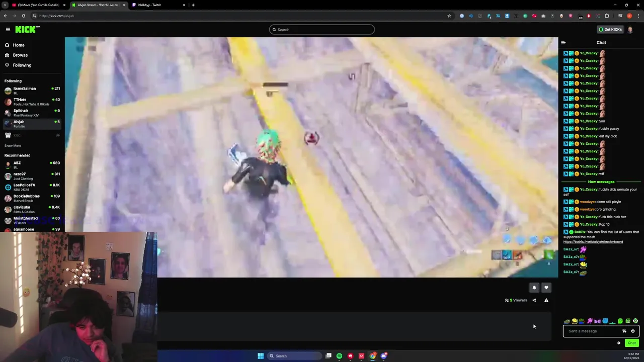Open LosPollosTV recommended channel
The height and width of the screenshot is (362, 644).
pos(32,187)
